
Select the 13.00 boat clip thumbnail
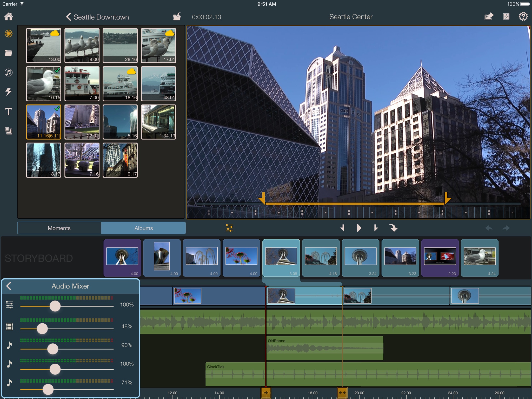(44, 45)
